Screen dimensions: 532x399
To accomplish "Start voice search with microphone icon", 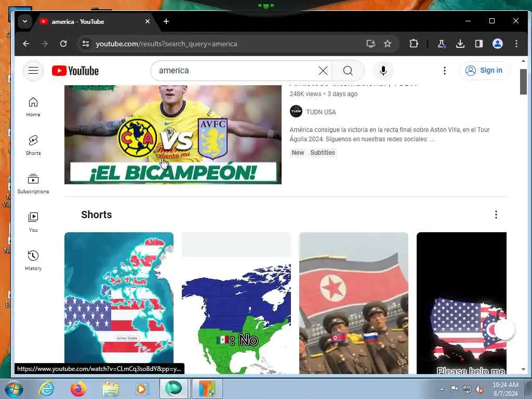I will [383, 71].
